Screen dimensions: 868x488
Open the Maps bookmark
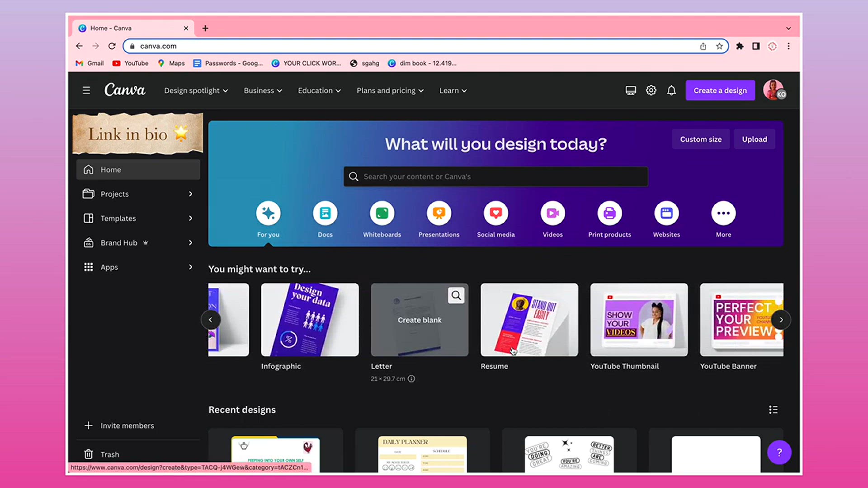pos(171,63)
